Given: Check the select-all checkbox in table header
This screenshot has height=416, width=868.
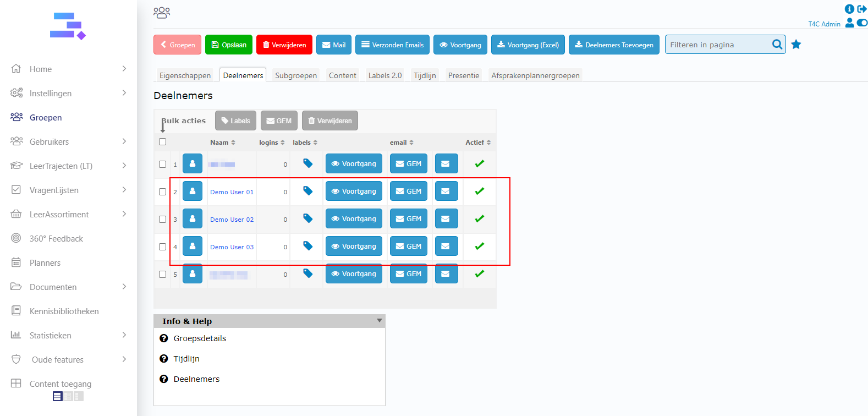Looking at the screenshot, I should pos(162,142).
